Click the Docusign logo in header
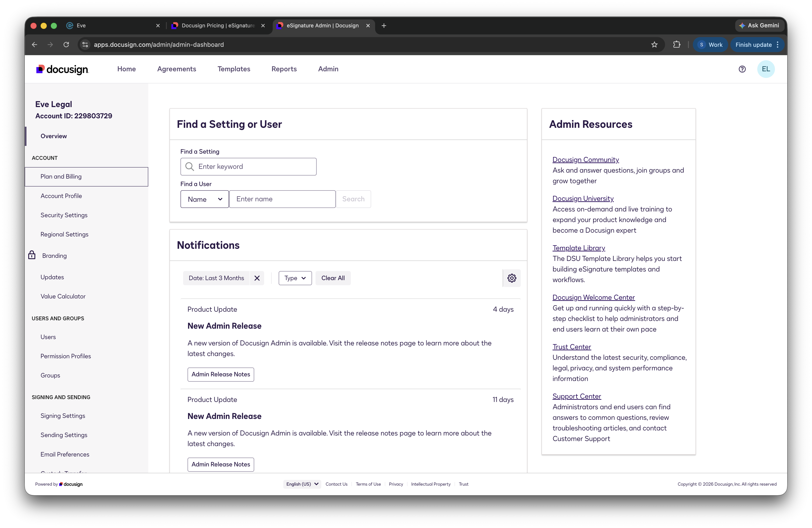 pyautogui.click(x=62, y=69)
